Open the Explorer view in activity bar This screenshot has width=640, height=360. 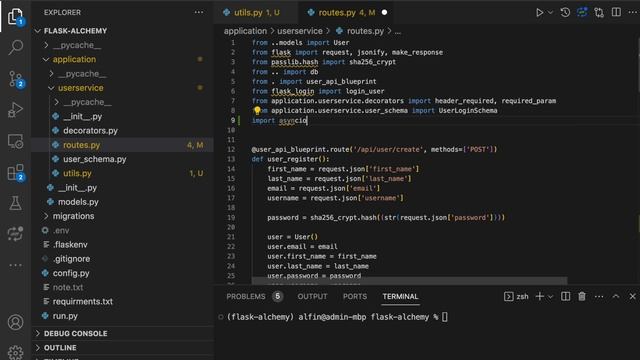(15, 17)
